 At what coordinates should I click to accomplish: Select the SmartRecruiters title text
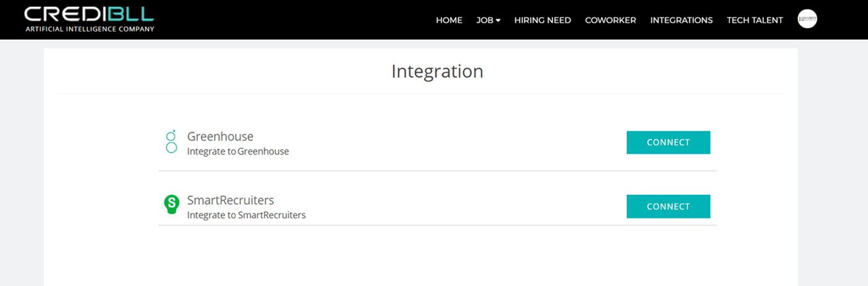coord(231,200)
